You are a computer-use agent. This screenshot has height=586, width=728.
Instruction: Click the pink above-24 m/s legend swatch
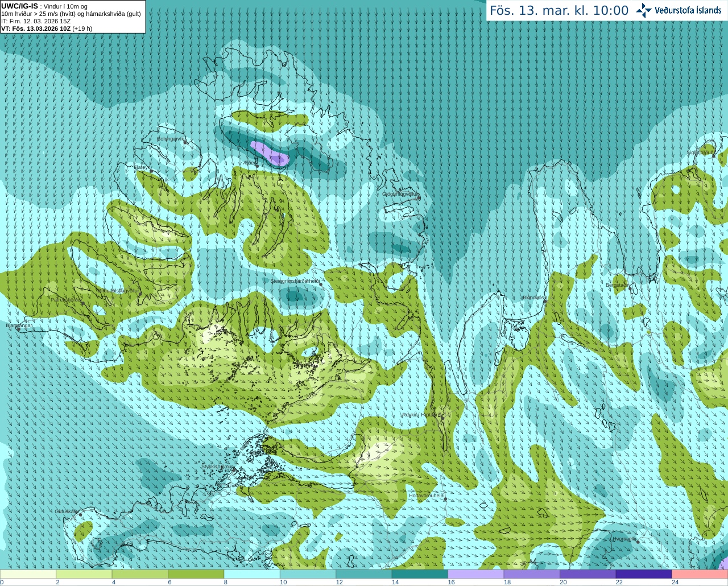tap(700, 574)
